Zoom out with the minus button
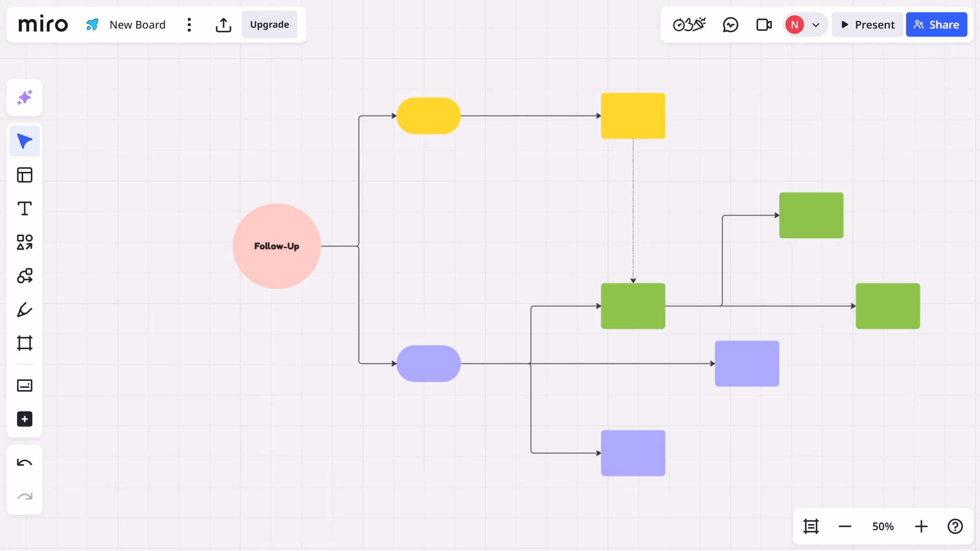The width and height of the screenshot is (980, 551). (845, 527)
